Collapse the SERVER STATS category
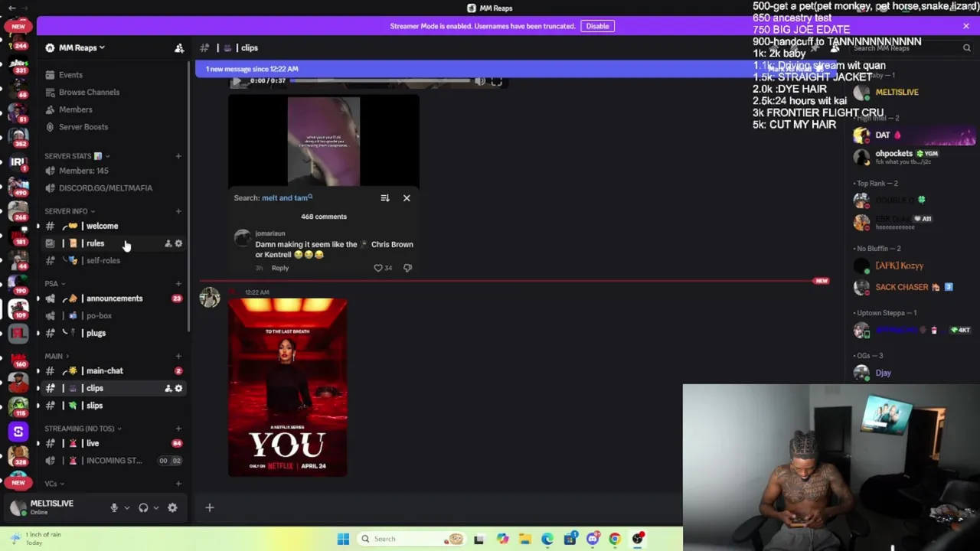 coord(76,156)
